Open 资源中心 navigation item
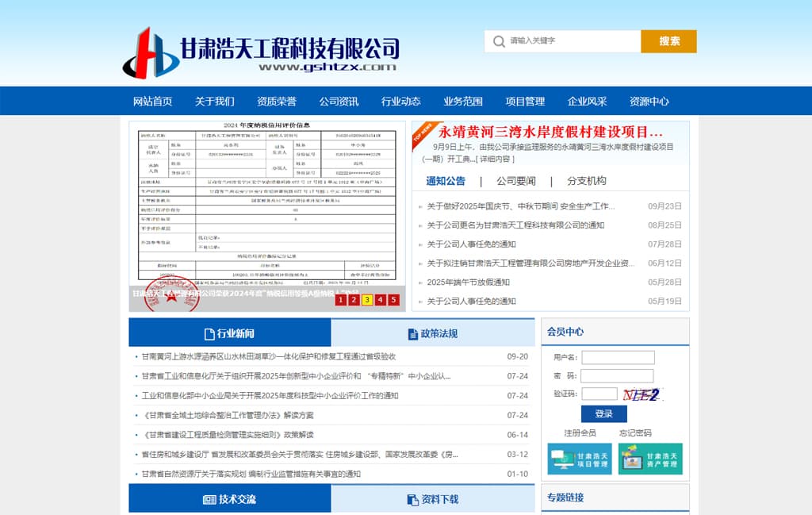 (x=649, y=101)
